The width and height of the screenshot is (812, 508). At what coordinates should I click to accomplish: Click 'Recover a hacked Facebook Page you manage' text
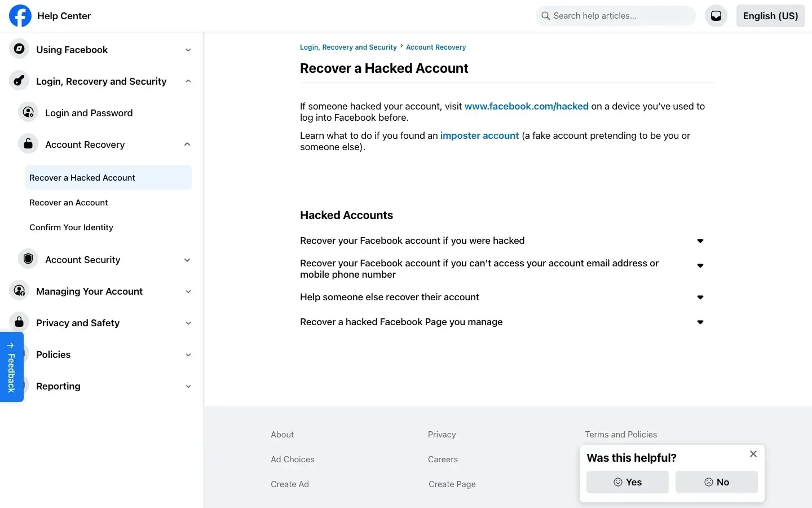click(x=401, y=322)
